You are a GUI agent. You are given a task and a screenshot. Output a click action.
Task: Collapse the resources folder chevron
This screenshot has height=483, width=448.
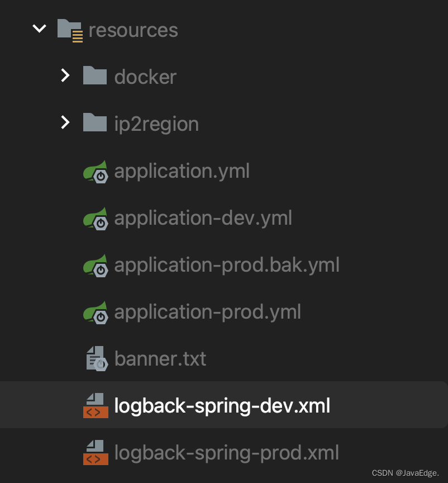39,29
